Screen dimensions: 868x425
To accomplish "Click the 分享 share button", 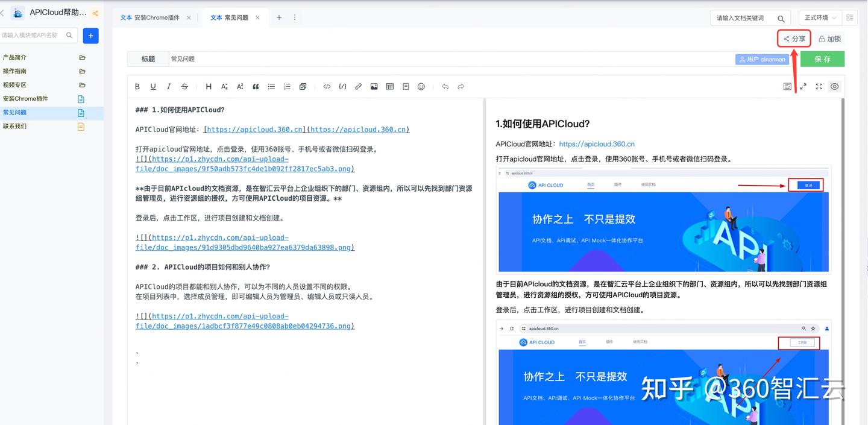I will [794, 39].
